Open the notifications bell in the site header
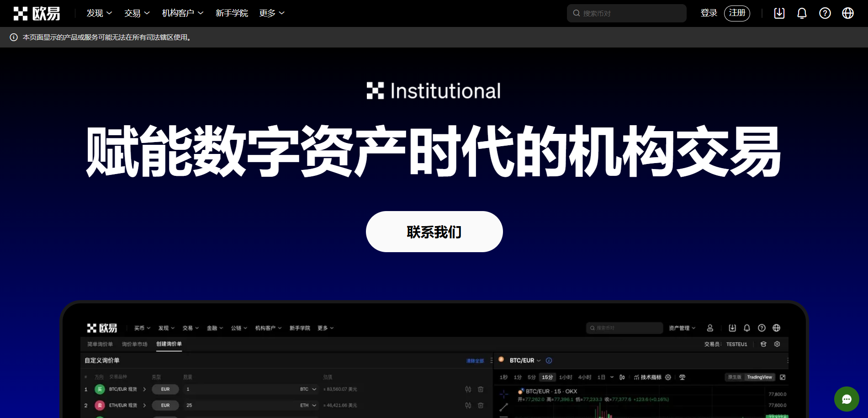868x418 pixels. [802, 13]
